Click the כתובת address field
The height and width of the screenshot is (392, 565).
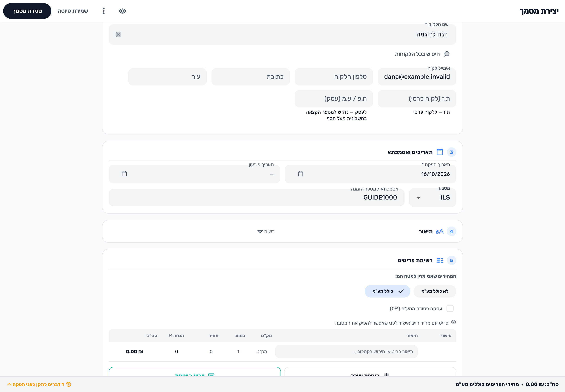point(251,77)
